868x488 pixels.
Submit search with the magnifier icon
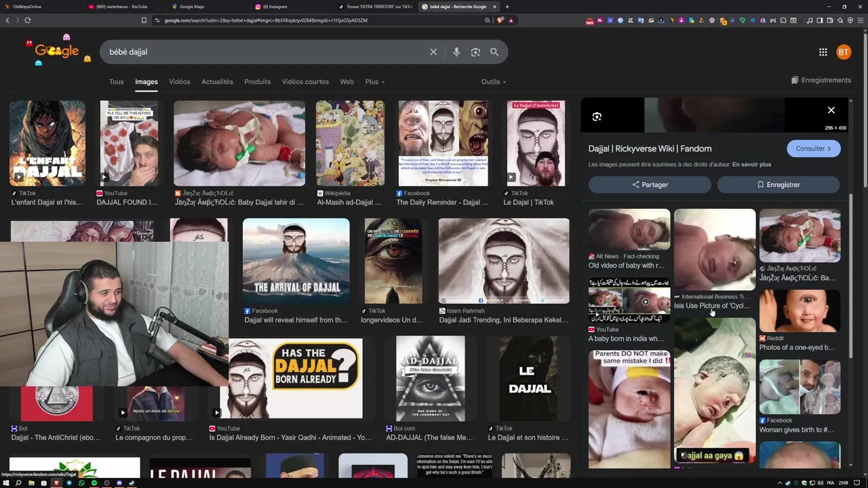tap(494, 52)
